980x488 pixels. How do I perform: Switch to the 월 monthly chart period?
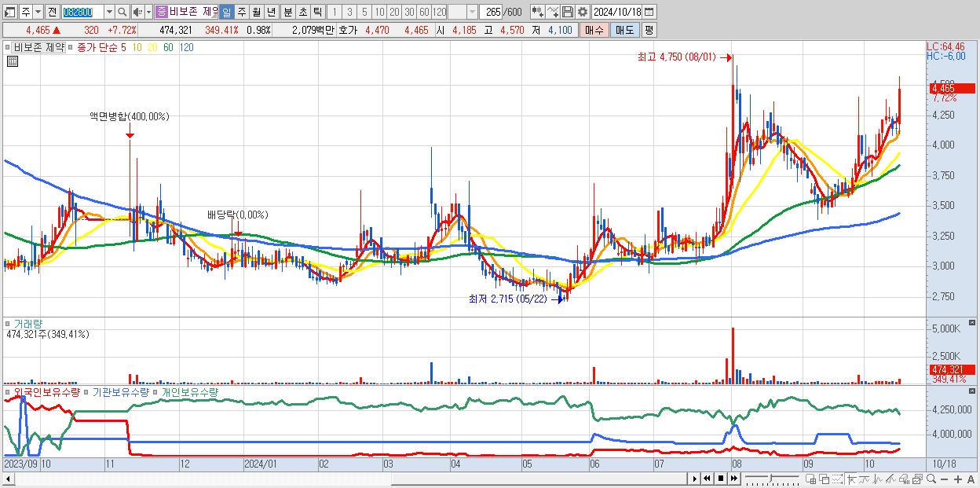[x=256, y=12]
